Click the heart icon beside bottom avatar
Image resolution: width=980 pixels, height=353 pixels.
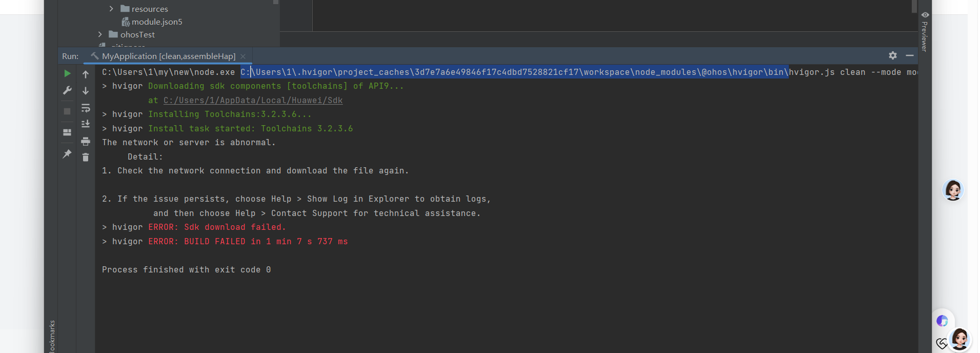coord(942,343)
